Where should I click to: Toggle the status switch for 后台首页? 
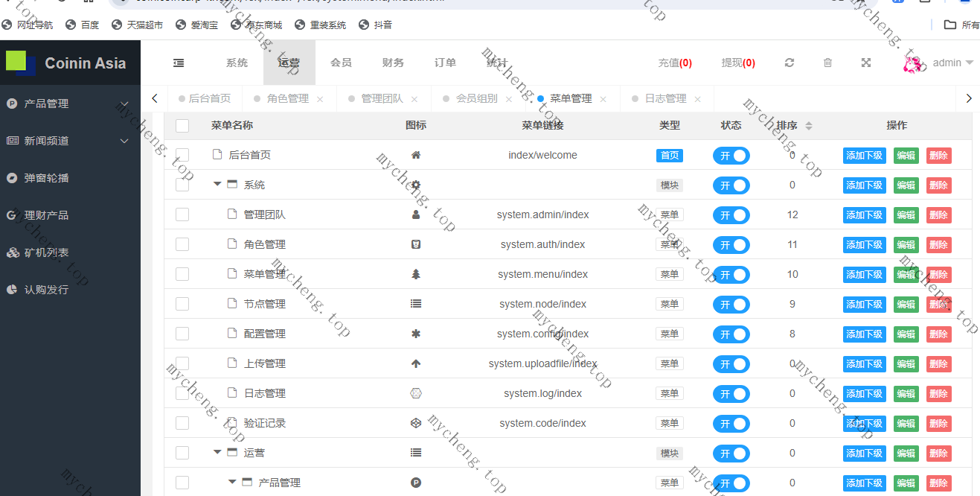click(731, 156)
